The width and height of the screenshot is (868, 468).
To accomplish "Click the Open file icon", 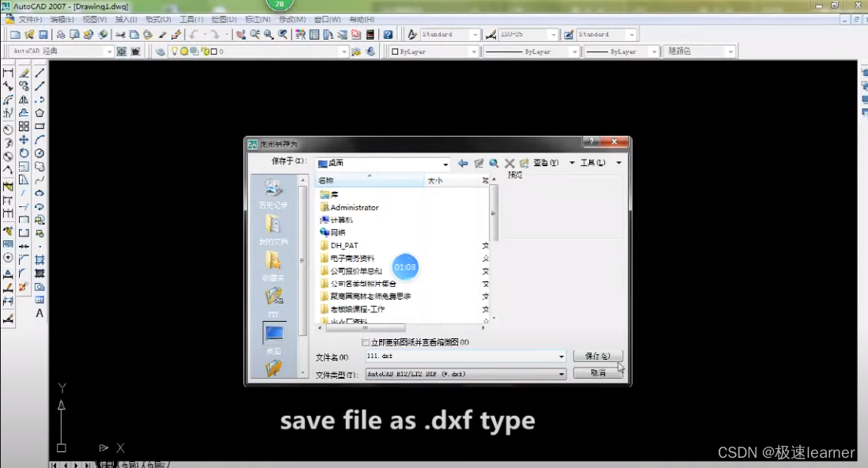I will pos(29,34).
